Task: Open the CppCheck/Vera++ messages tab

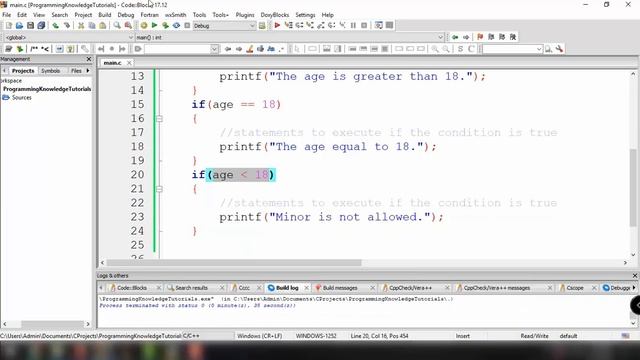Action: point(497,288)
